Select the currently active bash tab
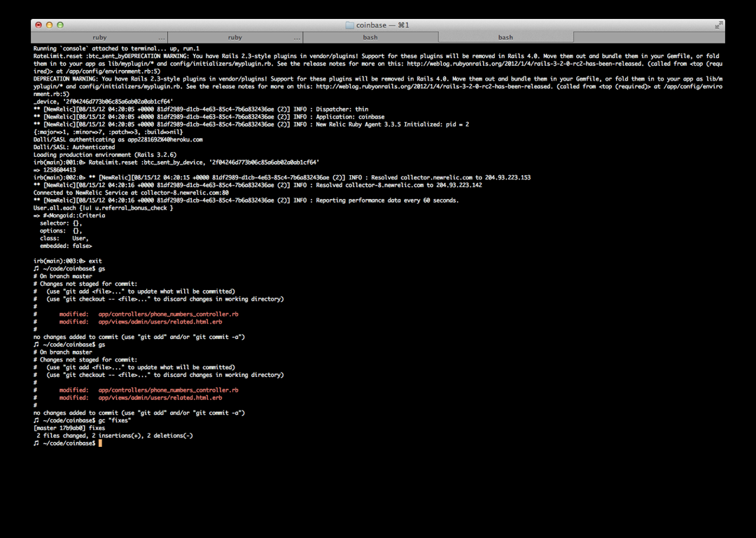 (506, 37)
